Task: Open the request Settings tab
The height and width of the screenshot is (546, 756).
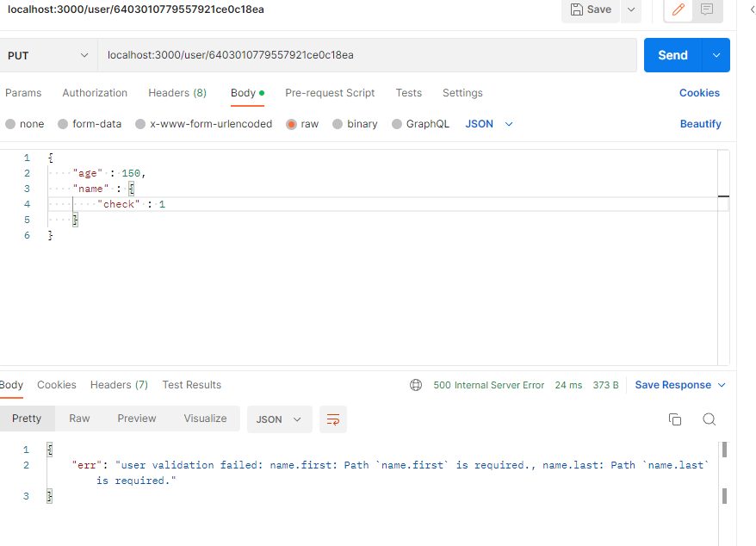Action: (x=462, y=93)
